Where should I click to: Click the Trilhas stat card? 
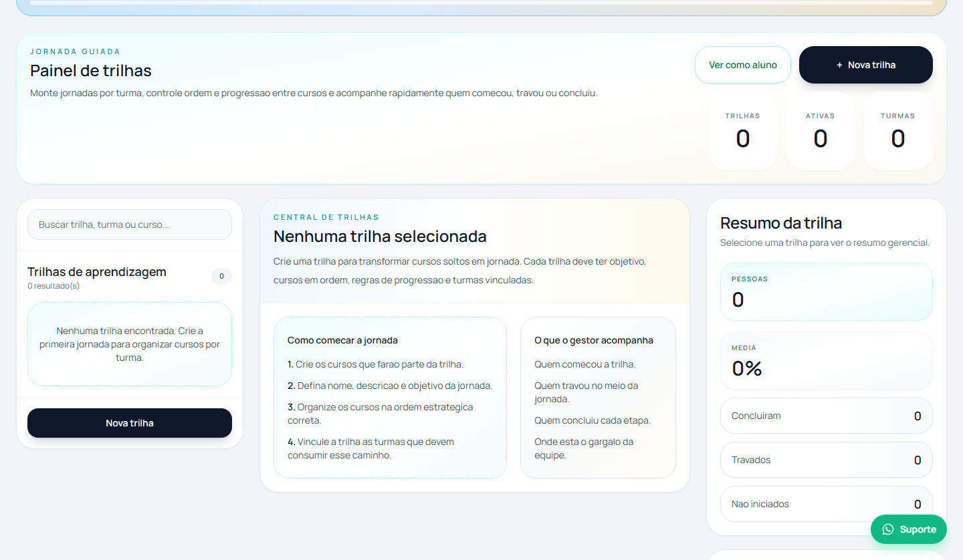click(x=743, y=131)
